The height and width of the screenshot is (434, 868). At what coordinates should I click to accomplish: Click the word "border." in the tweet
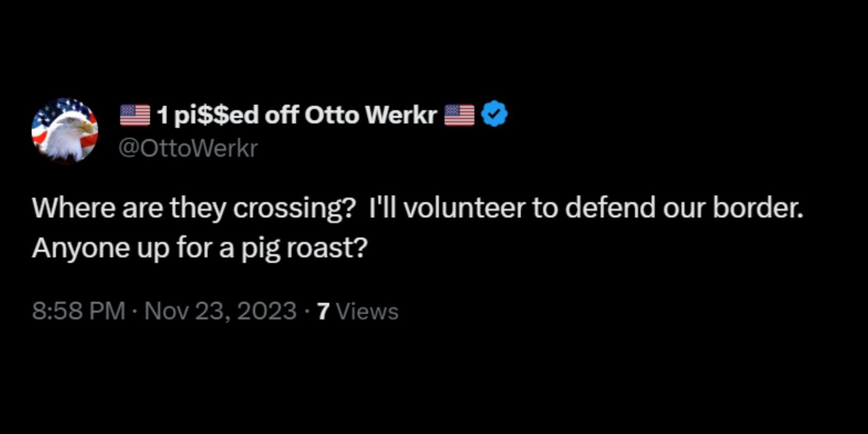click(758, 208)
